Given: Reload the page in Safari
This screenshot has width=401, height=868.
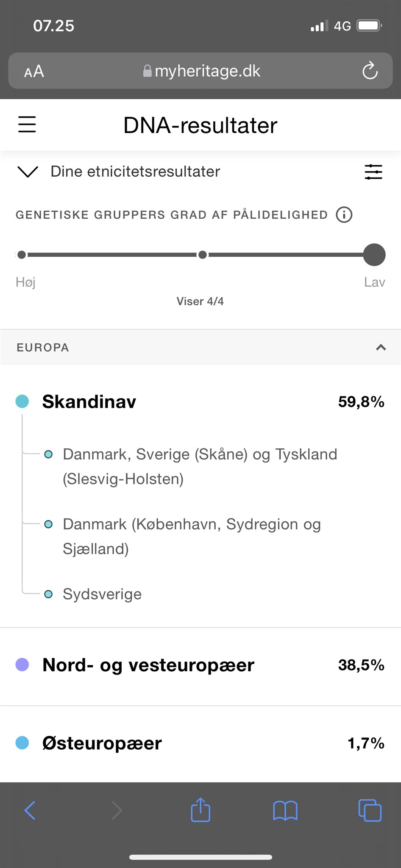Looking at the screenshot, I should 370,71.
